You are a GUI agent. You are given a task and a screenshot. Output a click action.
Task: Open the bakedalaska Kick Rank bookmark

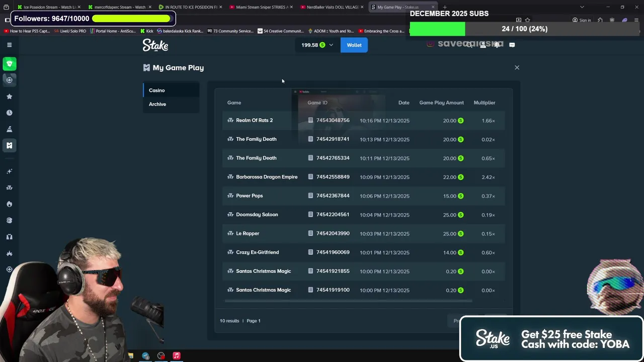point(180,31)
